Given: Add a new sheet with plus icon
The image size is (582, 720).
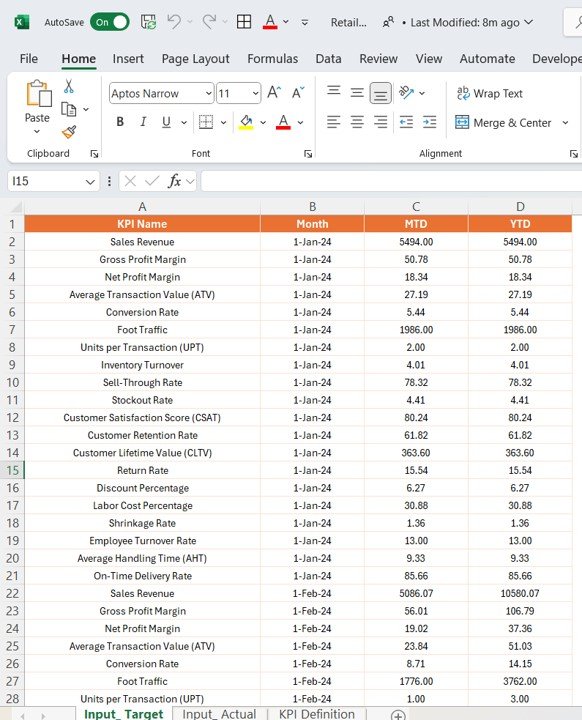Looking at the screenshot, I should click(x=398, y=714).
